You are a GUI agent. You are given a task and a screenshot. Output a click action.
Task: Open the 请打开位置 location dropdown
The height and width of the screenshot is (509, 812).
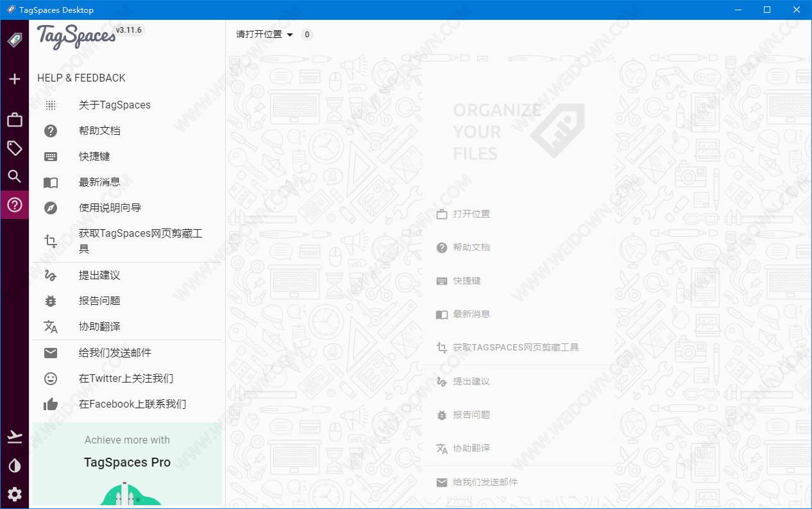(x=264, y=35)
